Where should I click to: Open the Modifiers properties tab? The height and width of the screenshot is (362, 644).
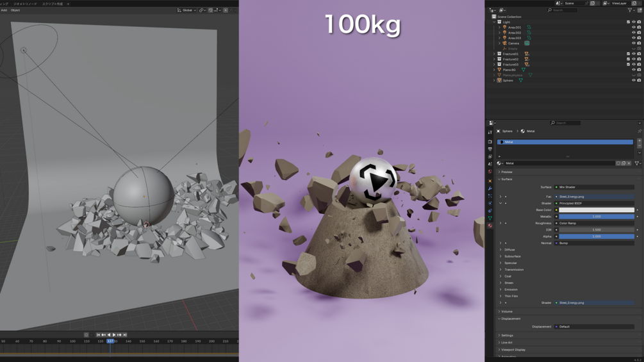click(x=490, y=188)
